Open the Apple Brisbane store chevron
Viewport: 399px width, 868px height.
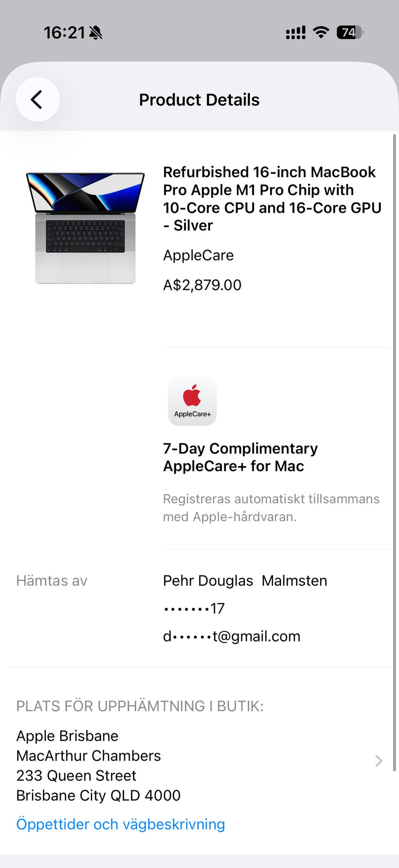(378, 761)
